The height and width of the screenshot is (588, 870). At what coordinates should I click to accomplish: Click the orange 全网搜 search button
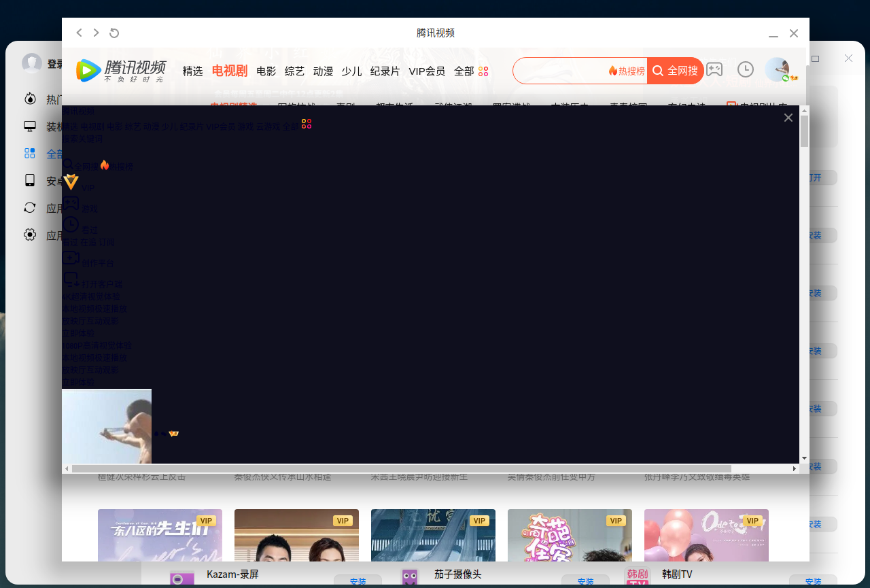(x=675, y=70)
